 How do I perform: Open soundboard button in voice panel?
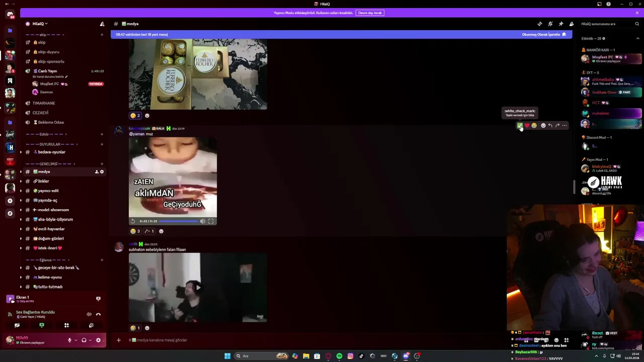pyautogui.click(x=91, y=325)
